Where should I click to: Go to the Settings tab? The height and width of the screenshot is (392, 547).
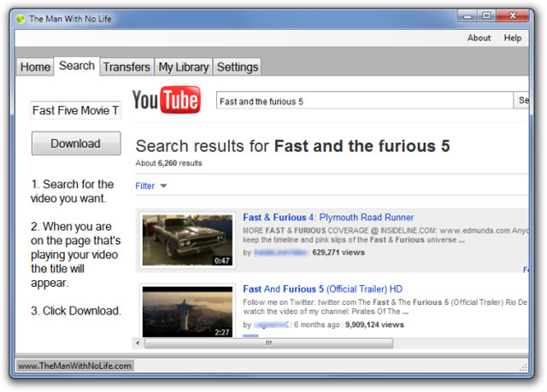click(x=238, y=67)
